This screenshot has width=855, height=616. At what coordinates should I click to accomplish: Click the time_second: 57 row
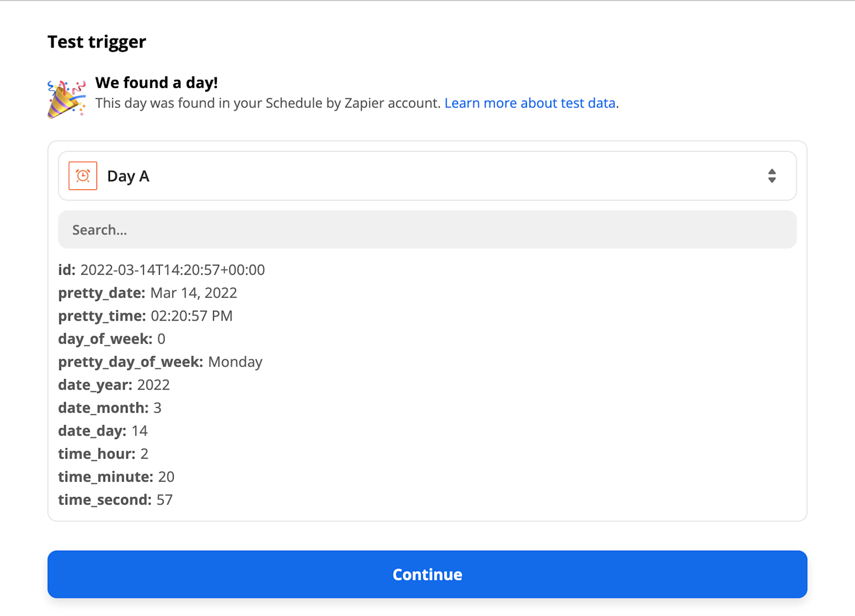pos(115,500)
